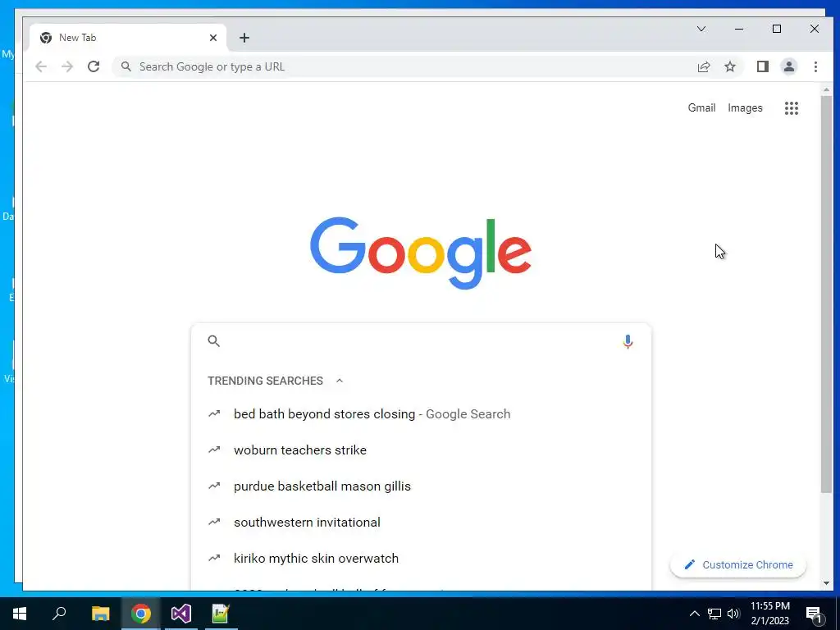The image size is (840, 630).
Task: Click the taskbar clock showing 11:55 PM
Action: (x=769, y=614)
